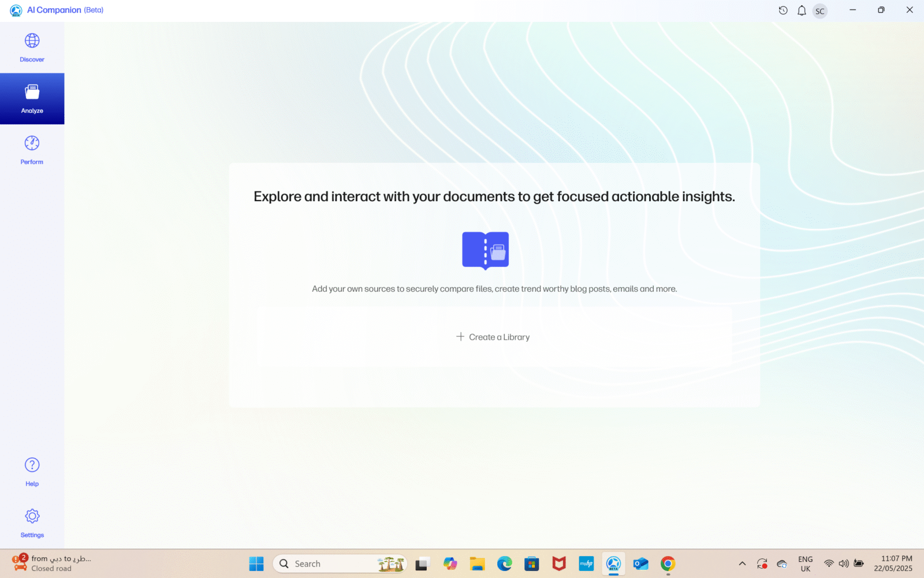This screenshot has height=578, width=924.
Task: View chat history clock icon
Action: click(x=783, y=10)
